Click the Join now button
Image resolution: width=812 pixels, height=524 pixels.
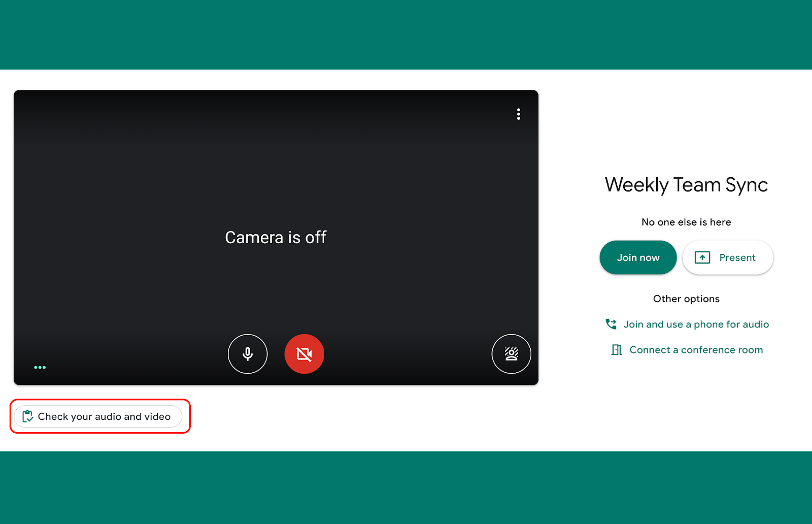637,257
